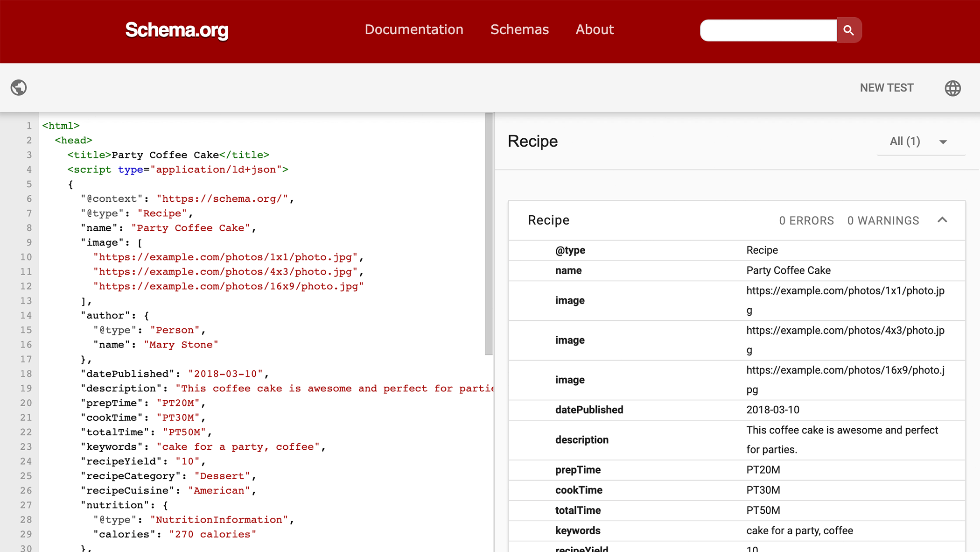Click the globe/language icon top-left
Screen dimensions: 980x552
pyautogui.click(x=19, y=87)
